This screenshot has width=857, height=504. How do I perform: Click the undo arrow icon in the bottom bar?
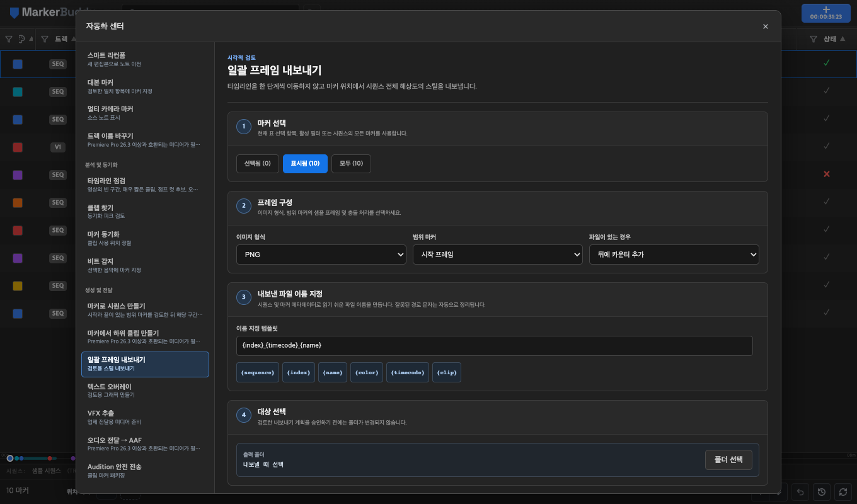(800, 491)
